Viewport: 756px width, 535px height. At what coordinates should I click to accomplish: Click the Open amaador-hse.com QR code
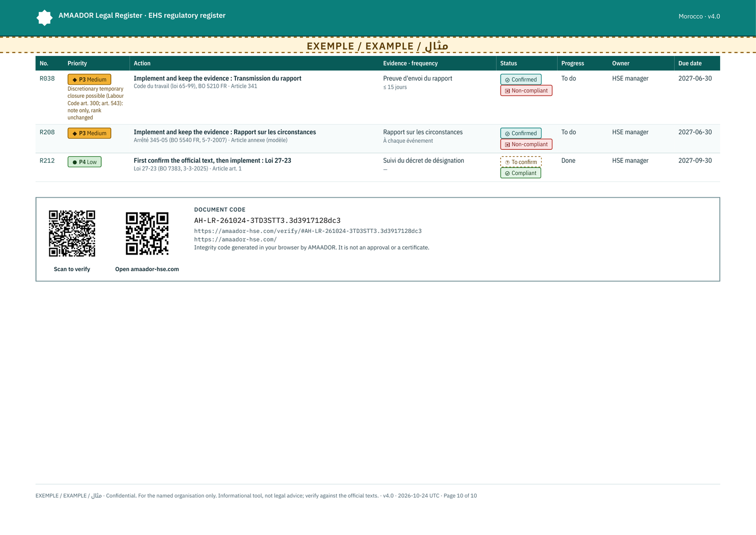pyautogui.click(x=147, y=233)
